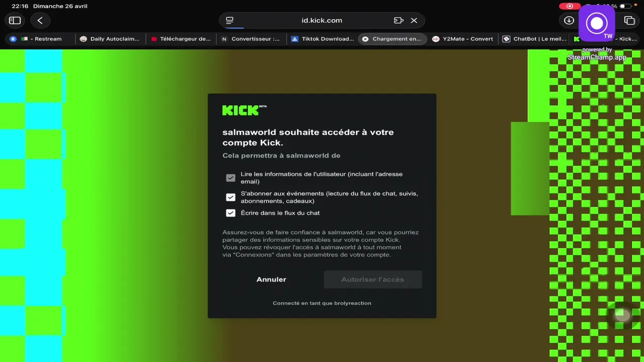
Task: Click the id.kick.com address field
Action: click(x=322, y=21)
